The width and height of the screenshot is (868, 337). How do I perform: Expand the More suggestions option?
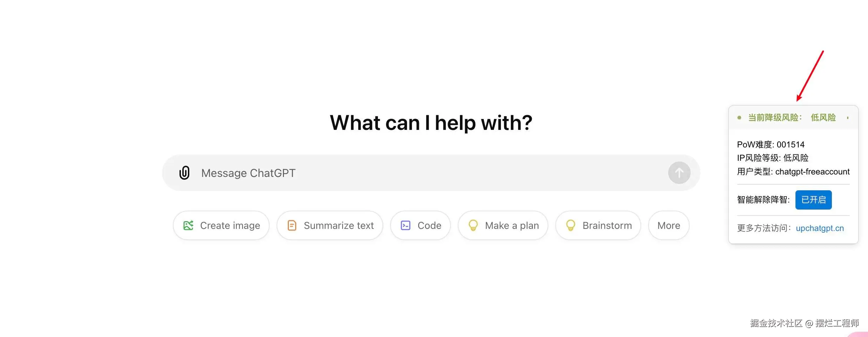(x=669, y=225)
